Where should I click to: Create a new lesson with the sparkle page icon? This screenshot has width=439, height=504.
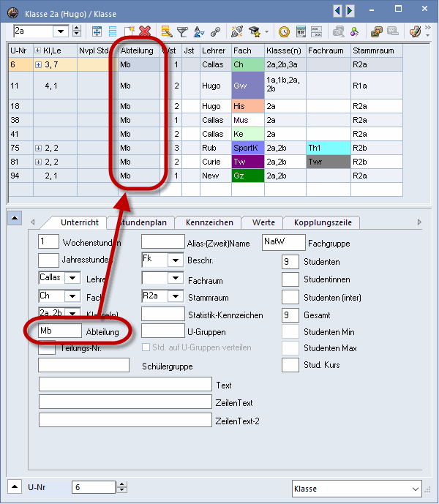point(130,31)
